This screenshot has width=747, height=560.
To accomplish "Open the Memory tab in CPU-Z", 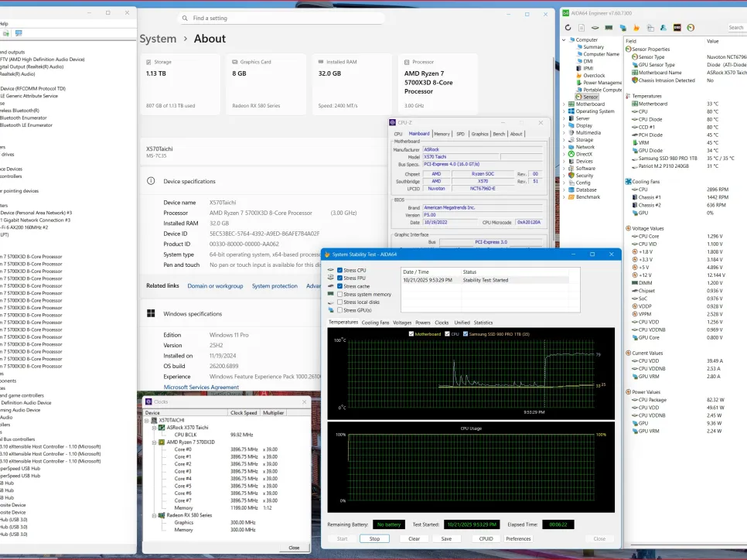I will click(442, 134).
